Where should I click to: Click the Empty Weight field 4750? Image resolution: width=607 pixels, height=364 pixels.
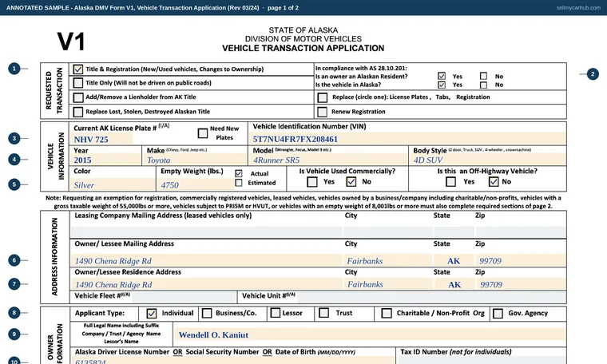point(195,185)
